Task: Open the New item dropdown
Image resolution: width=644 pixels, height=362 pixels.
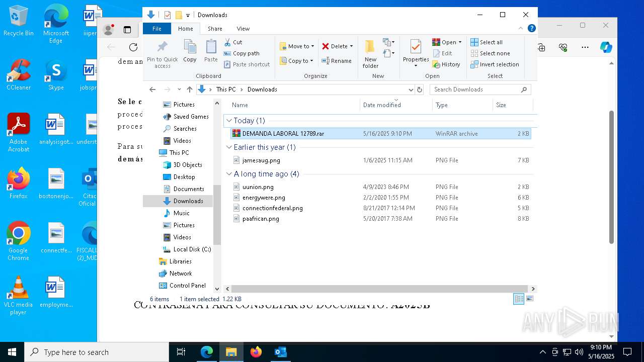Action: coord(389,42)
